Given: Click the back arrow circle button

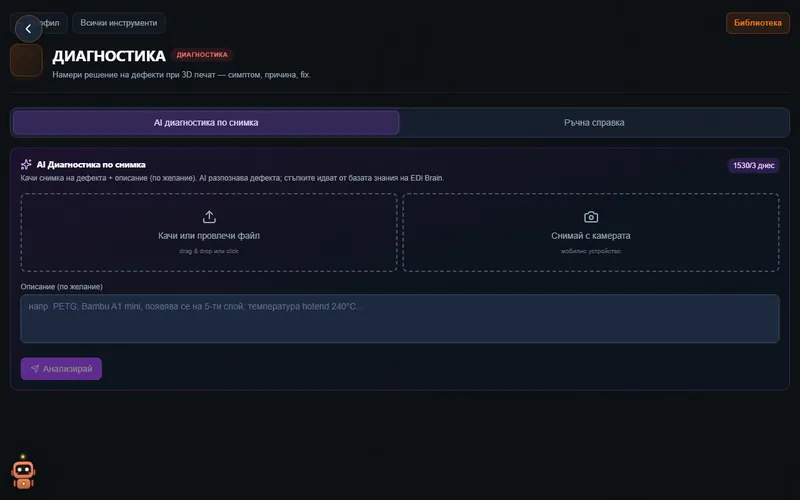Looking at the screenshot, I should pyautogui.click(x=29, y=29).
